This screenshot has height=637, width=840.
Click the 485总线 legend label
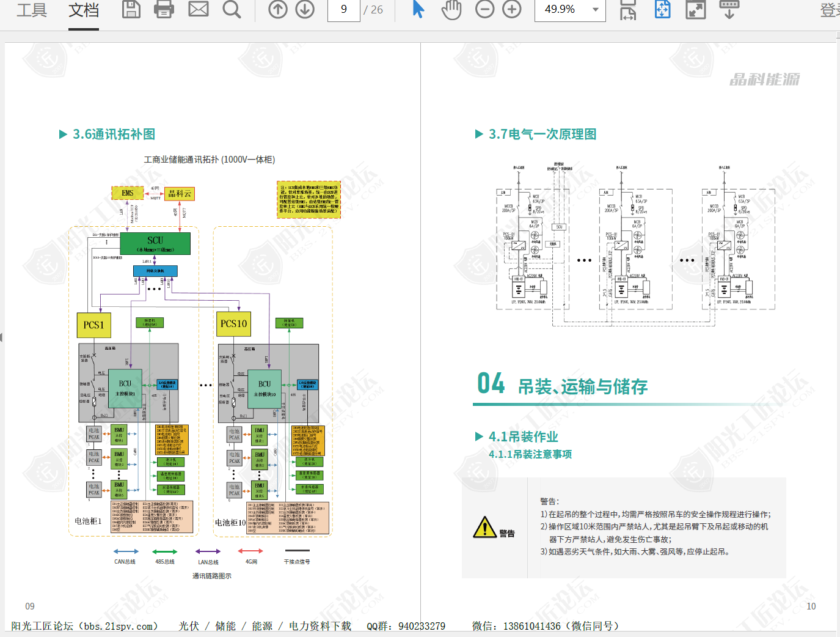click(165, 562)
